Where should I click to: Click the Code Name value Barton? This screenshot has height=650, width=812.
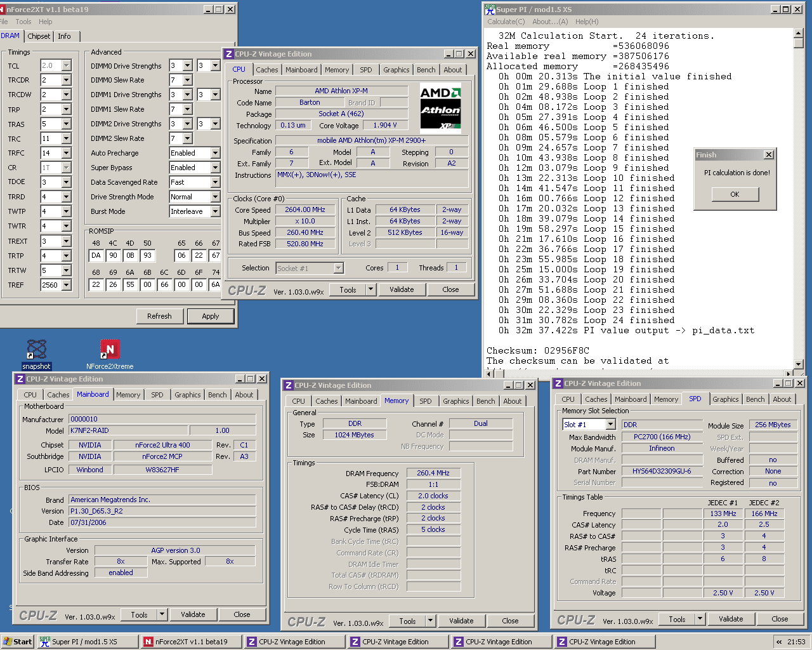point(310,102)
